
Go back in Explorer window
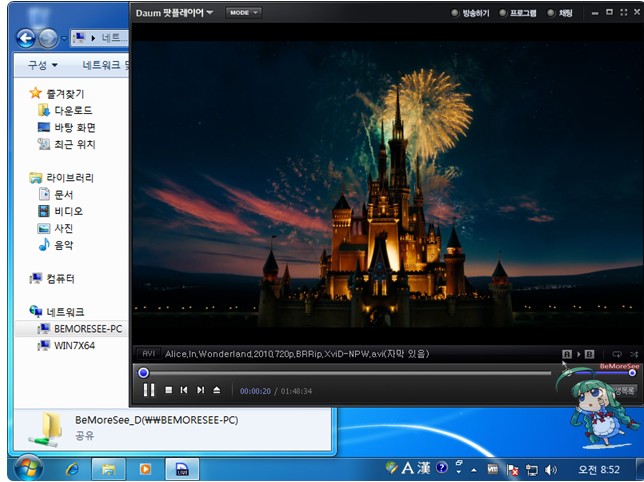point(26,39)
